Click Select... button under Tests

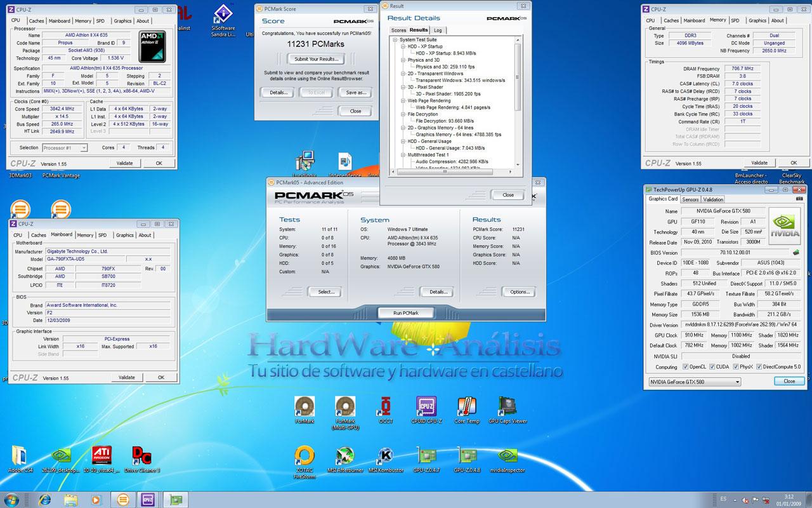325,292
